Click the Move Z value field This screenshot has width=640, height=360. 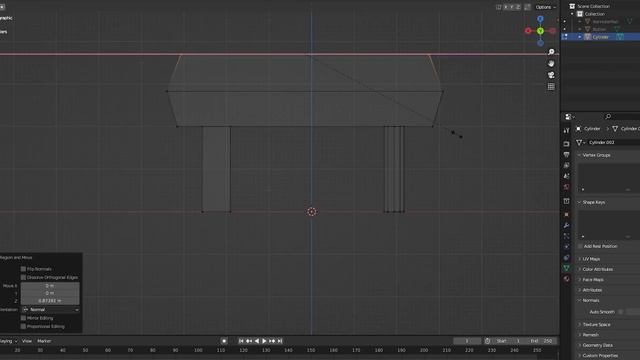point(50,300)
